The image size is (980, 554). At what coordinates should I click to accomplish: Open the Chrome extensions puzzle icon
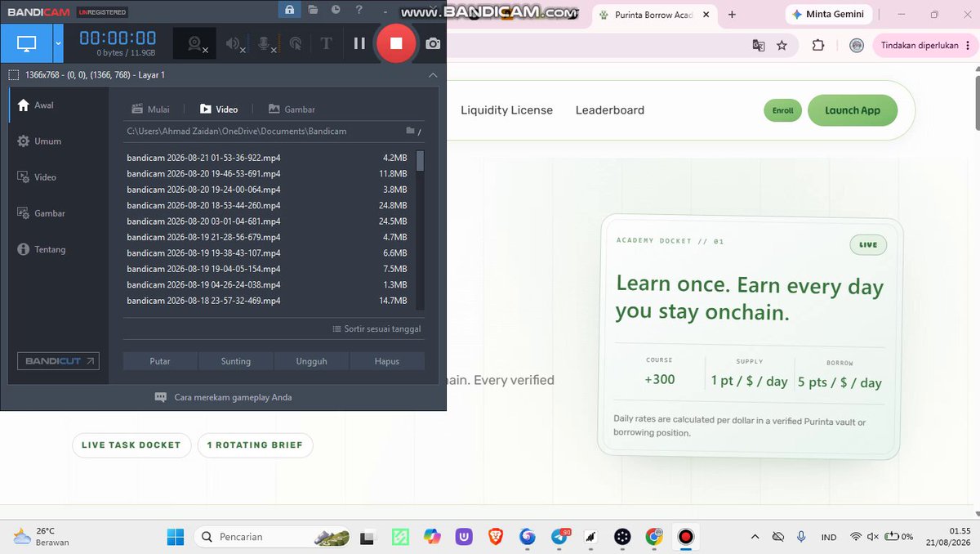pos(817,46)
